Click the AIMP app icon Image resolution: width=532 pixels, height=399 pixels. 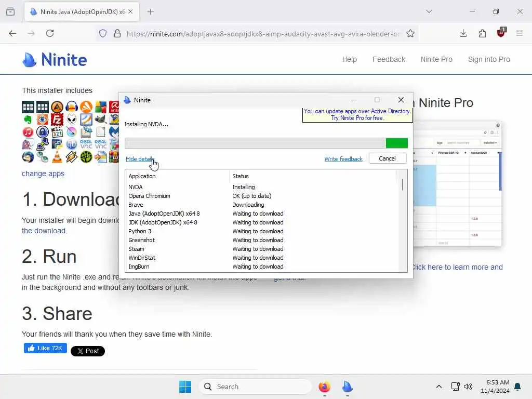(x=57, y=107)
